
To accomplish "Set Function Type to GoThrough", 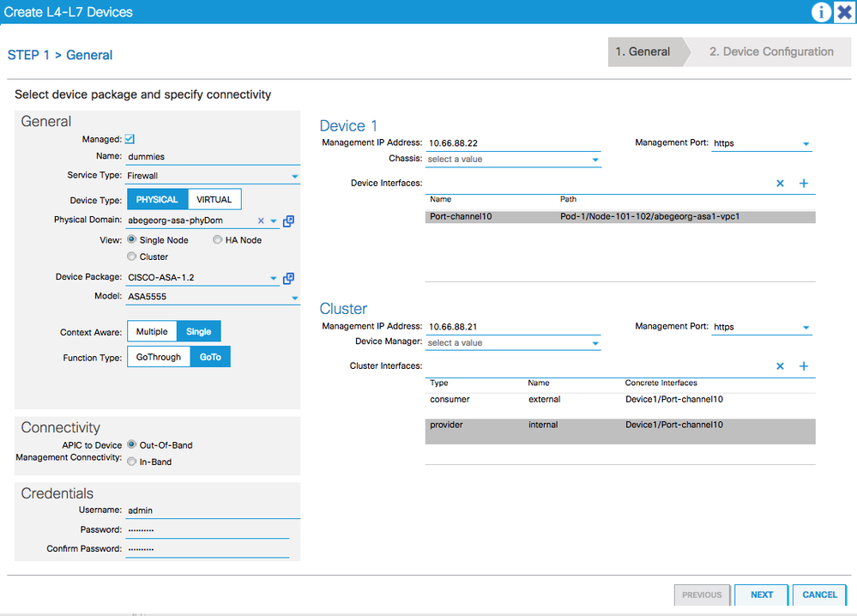I will pos(159,357).
